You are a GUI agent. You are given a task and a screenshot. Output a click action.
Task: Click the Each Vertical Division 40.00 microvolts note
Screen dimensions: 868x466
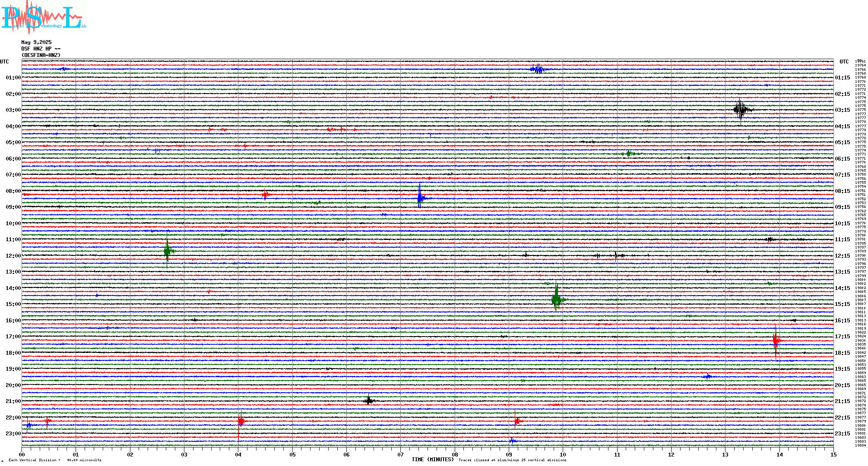55,460
